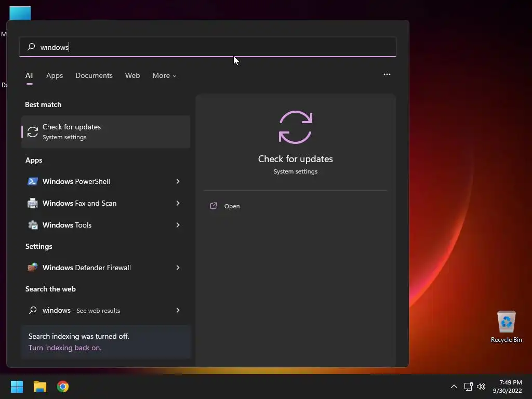Open Check for updates best match result
This screenshot has height=399, width=532.
tap(105, 131)
